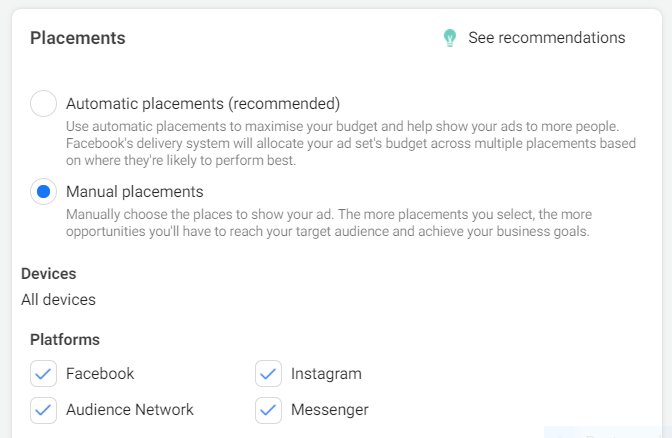Click the 'Automatic placements (recommended)' label
The height and width of the screenshot is (438, 672).
coord(203,103)
